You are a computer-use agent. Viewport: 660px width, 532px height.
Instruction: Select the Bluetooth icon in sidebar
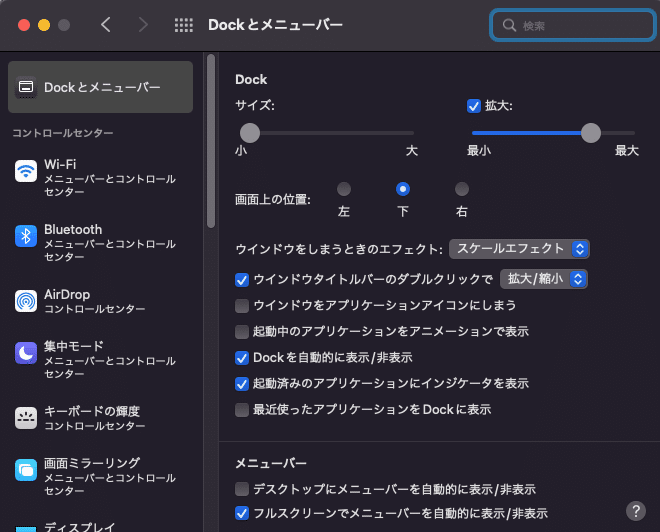[x=26, y=236]
